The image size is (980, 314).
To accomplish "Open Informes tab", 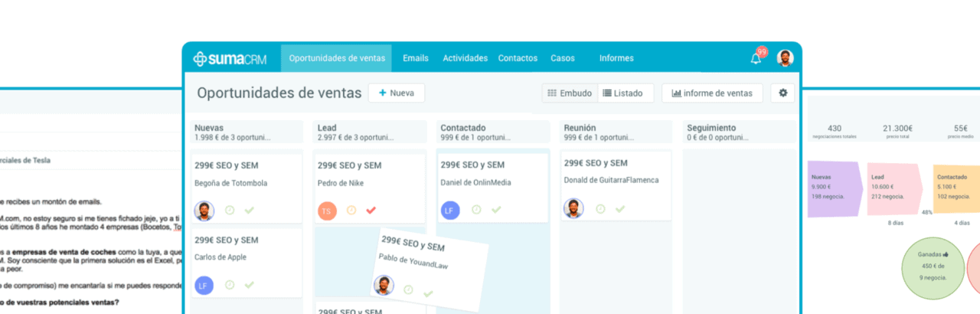I will click(x=616, y=58).
